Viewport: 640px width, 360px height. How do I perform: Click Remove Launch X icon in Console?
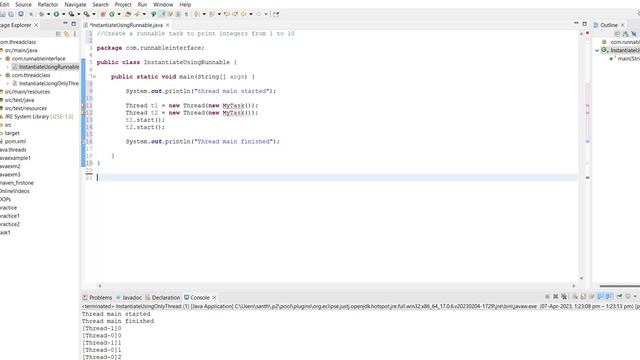[556, 296]
